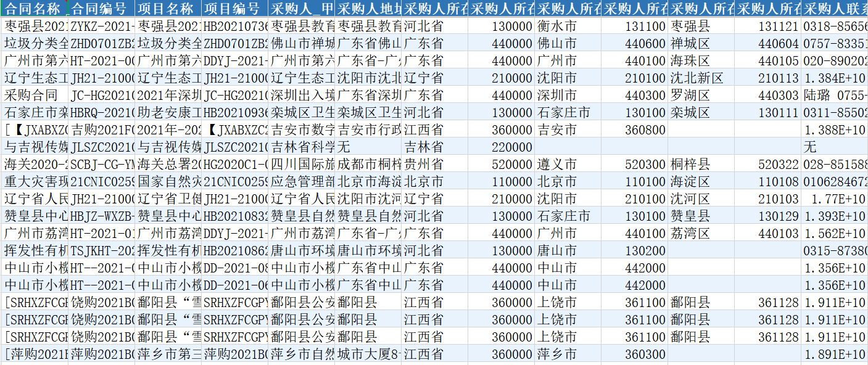The image size is (868, 365).
Task: Select the 项目名称 header cell
Action: pos(168,9)
